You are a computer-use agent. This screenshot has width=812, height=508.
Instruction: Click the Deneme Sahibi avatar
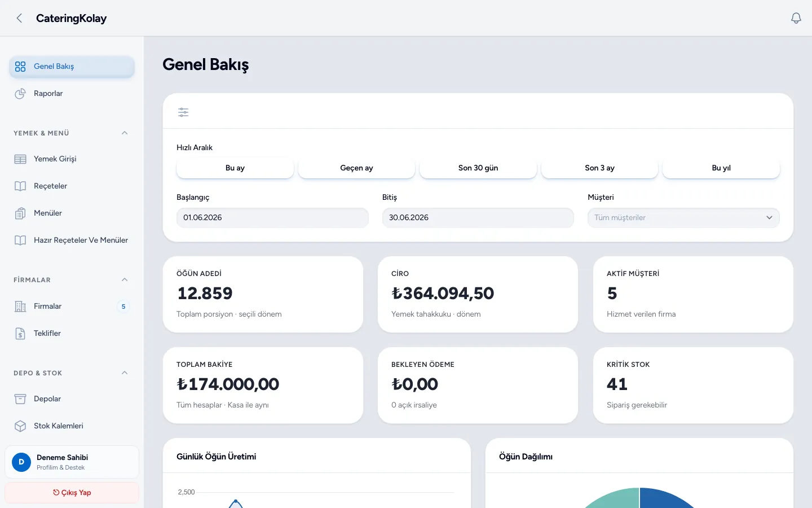click(x=21, y=462)
